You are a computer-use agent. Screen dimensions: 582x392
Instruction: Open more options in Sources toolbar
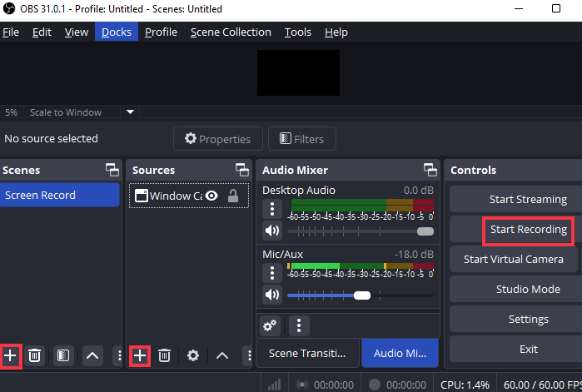click(x=249, y=355)
